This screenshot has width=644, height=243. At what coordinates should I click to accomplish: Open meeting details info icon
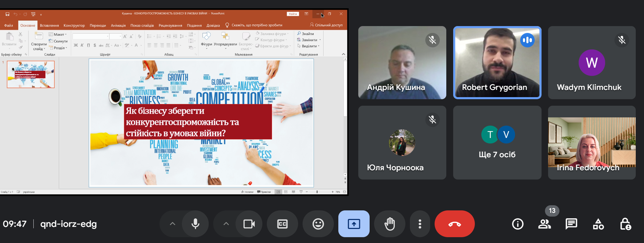[518, 224]
